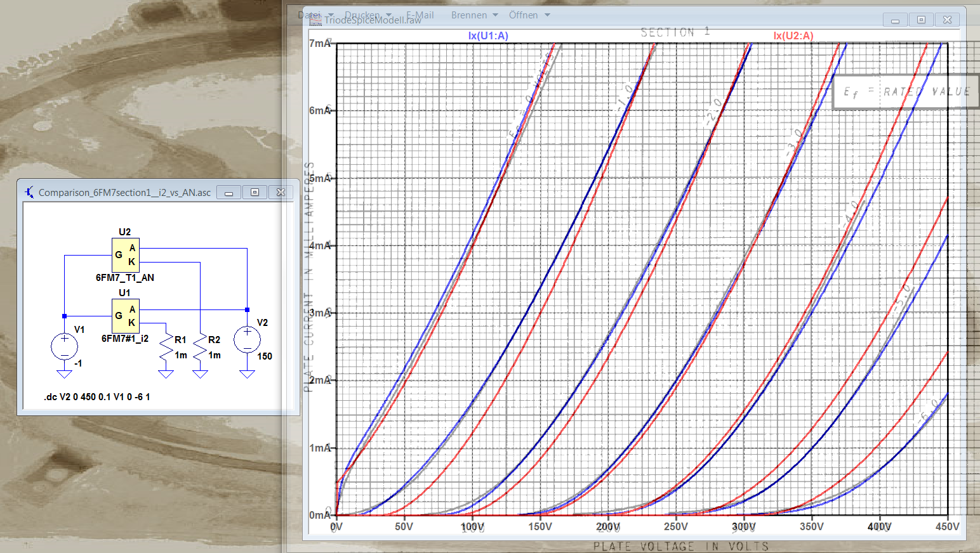Click the TriodeSpiceModell.raw title text
Screen dimensions: 980x553
click(x=373, y=20)
